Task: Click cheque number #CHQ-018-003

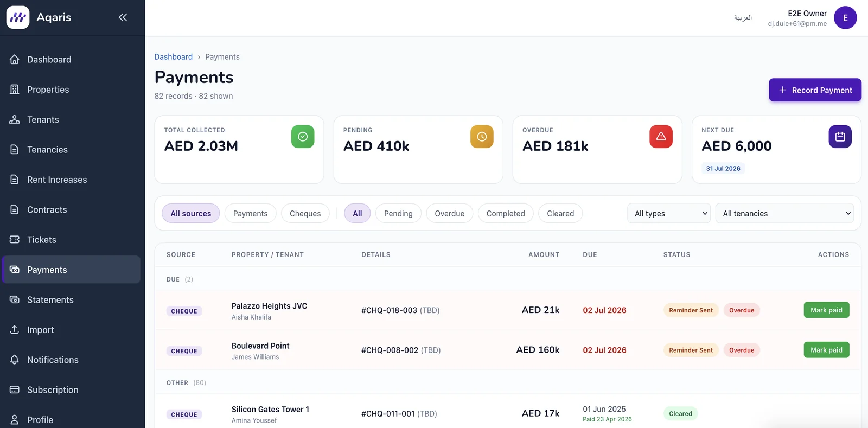Action: (389, 310)
